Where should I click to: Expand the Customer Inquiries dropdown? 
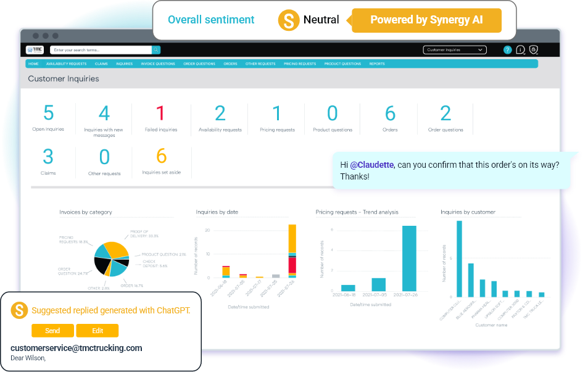point(455,50)
